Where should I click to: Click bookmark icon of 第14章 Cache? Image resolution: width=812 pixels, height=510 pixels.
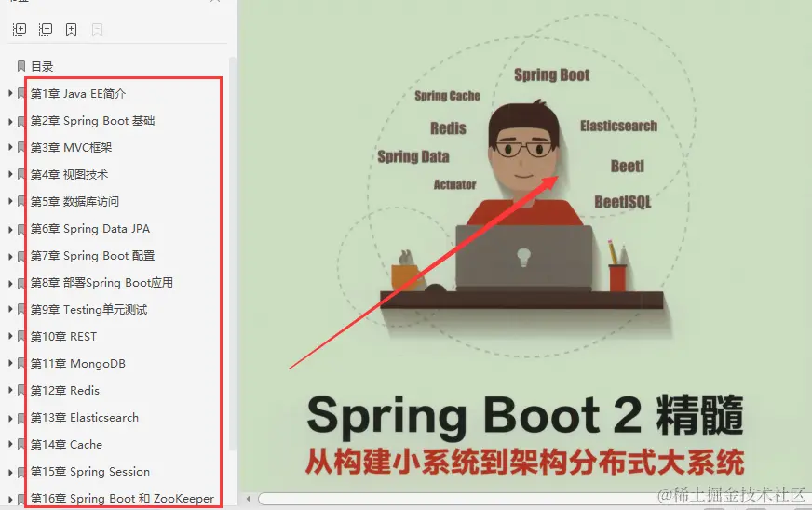[x=21, y=444]
